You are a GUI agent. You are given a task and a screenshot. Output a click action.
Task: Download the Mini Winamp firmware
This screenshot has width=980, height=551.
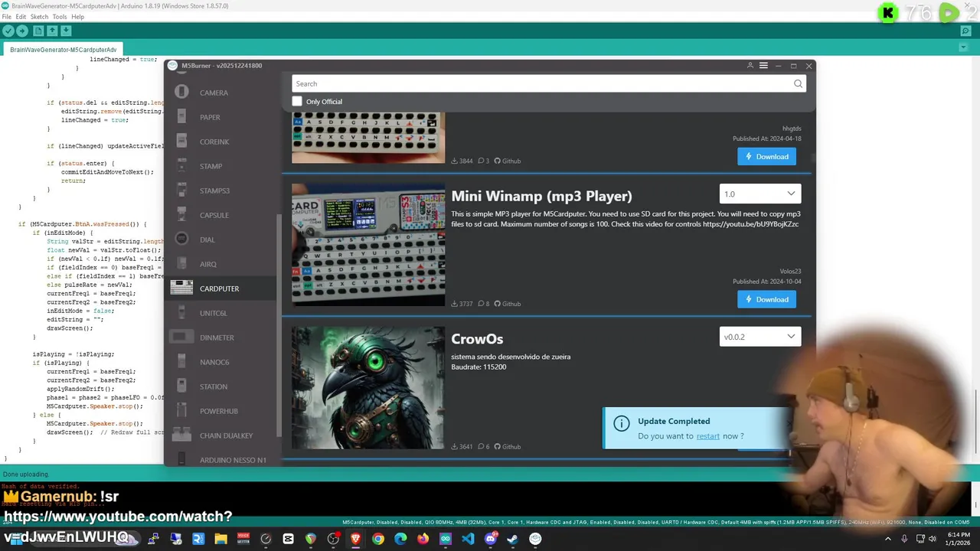pos(766,299)
